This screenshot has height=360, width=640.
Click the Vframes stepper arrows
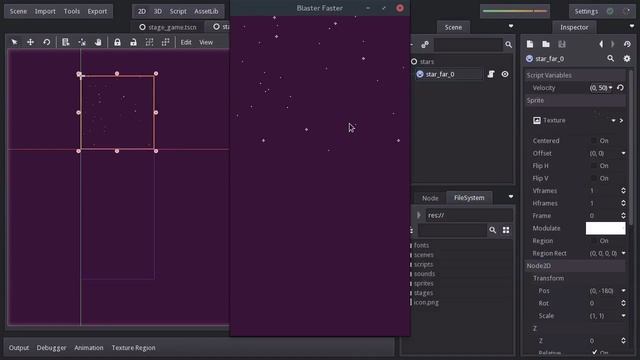tap(623, 191)
